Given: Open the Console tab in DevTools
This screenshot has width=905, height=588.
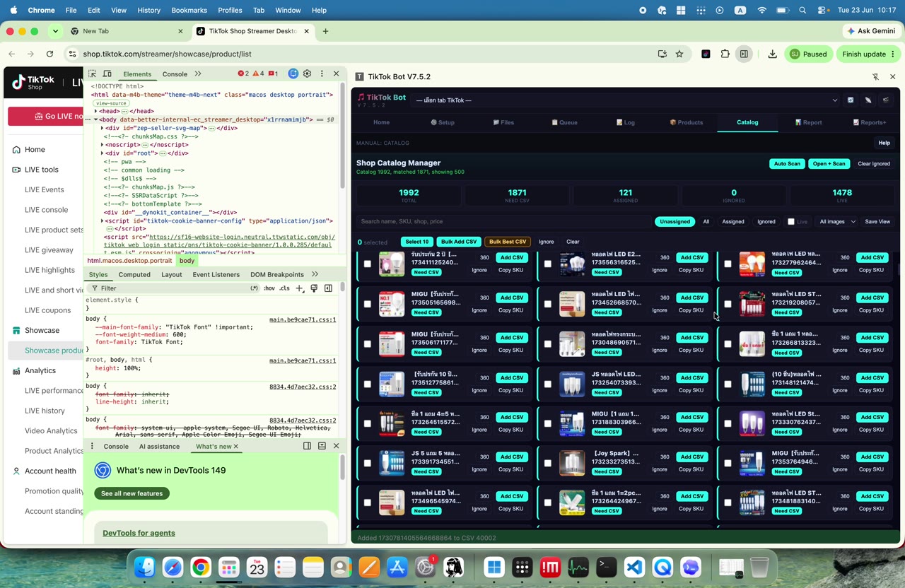Looking at the screenshot, I should pos(175,73).
